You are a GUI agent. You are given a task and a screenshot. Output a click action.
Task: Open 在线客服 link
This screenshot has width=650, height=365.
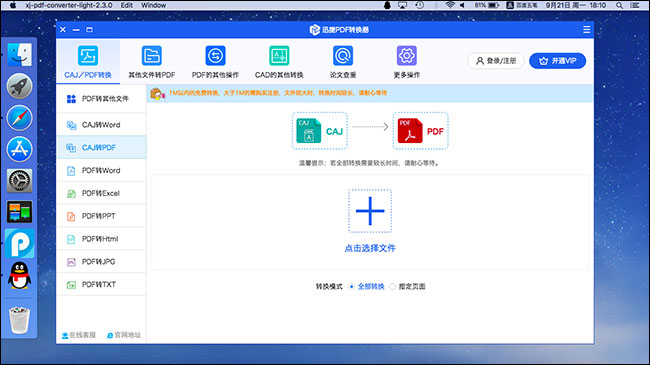point(79,335)
